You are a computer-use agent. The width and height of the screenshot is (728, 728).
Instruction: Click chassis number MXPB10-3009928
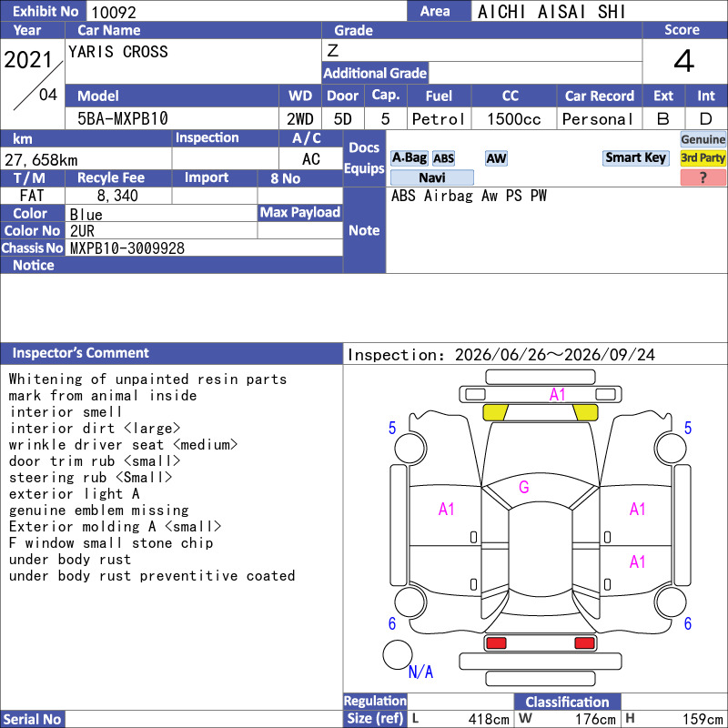[127, 248]
